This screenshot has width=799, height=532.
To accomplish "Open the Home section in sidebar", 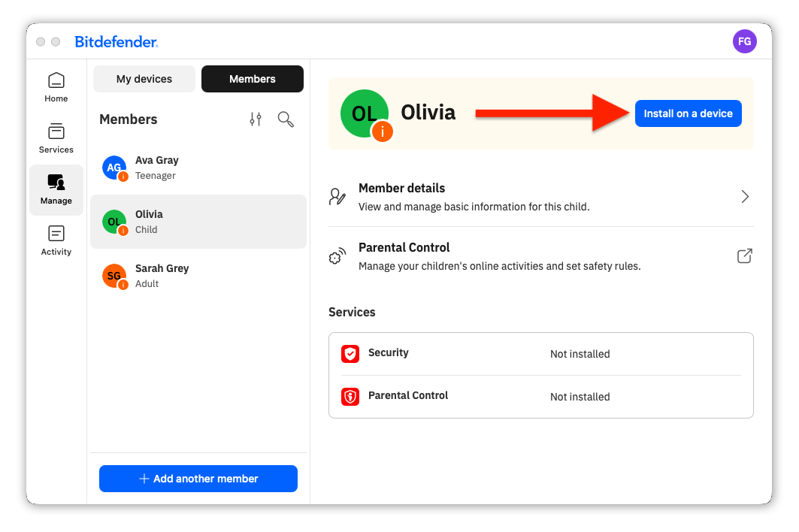I will click(x=56, y=88).
